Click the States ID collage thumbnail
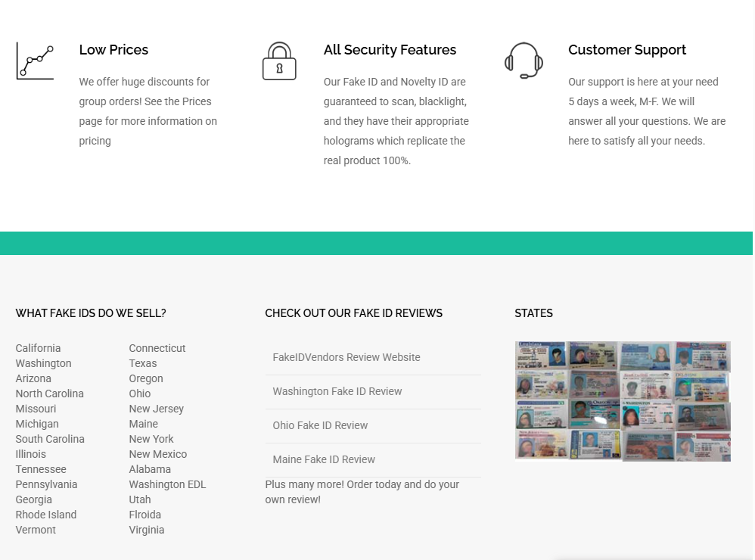This screenshot has width=755, height=560. pyautogui.click(x=623, y=401)
